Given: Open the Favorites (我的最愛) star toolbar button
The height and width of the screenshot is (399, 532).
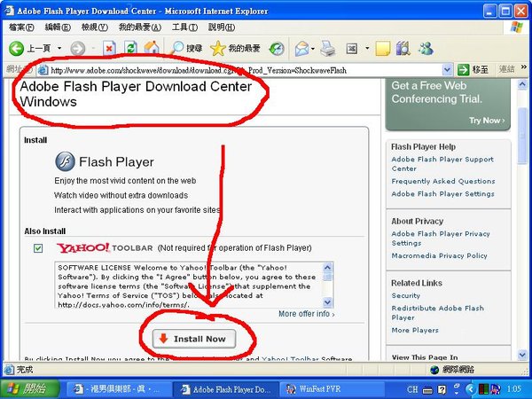Looking at the screenshot, I should pos(238,47).
